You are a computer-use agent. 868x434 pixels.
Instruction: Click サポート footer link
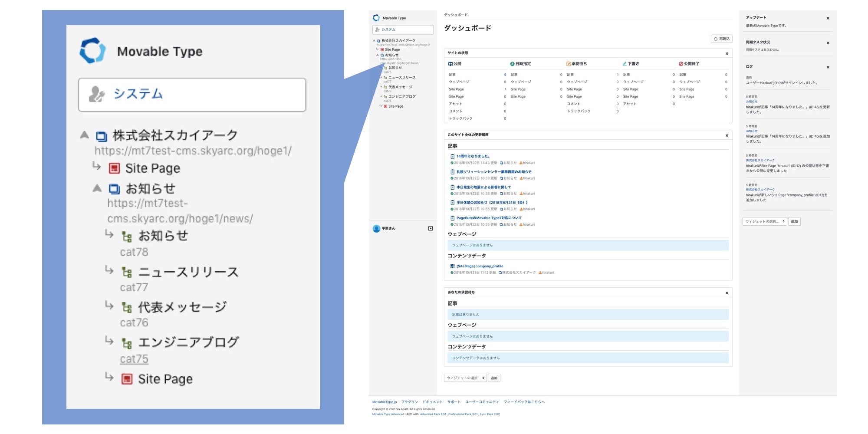[x=454, y=402]
